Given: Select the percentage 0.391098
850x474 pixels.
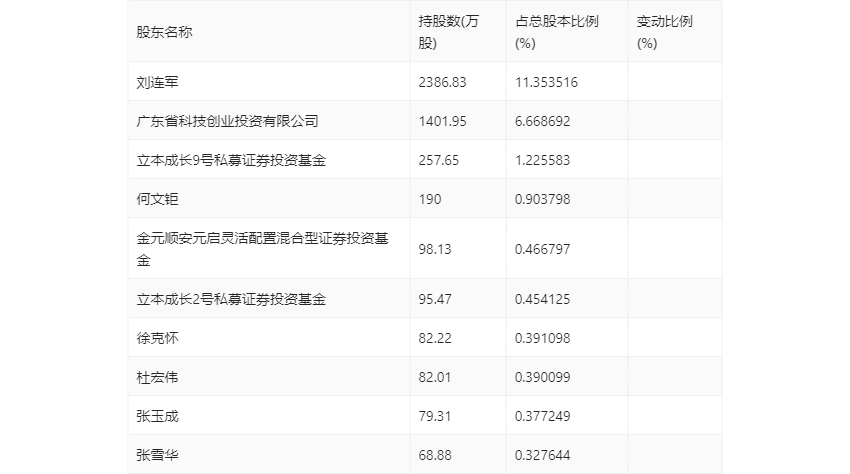Looking at the screenshot, I should (543, 338).
